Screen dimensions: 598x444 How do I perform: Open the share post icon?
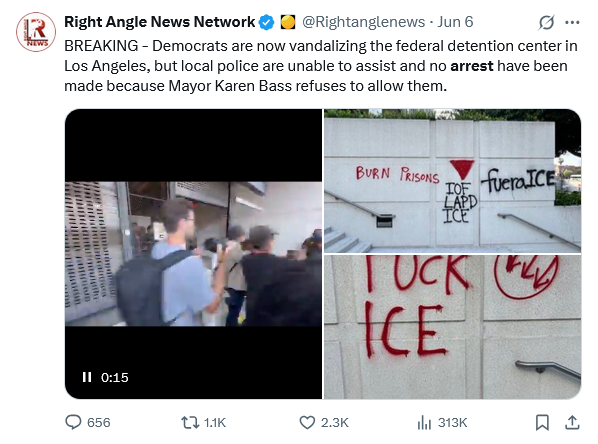pos(572,422)
